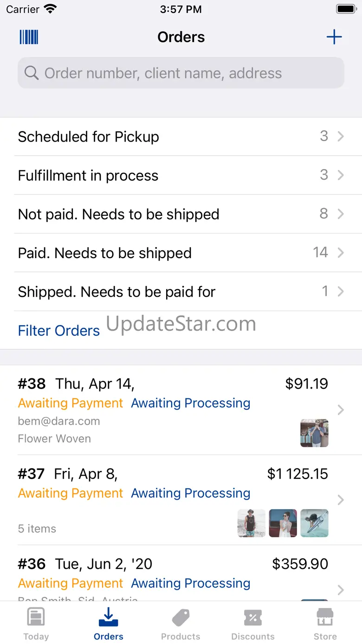Tap the search magnifier icon
This screenshot has height=644, width=362.
pos(31,73)
